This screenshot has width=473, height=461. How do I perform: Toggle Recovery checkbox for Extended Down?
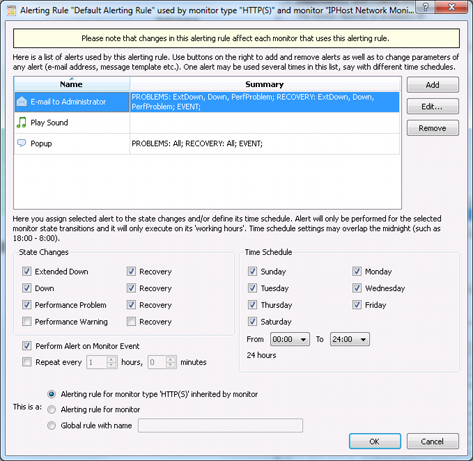(131, 271)
